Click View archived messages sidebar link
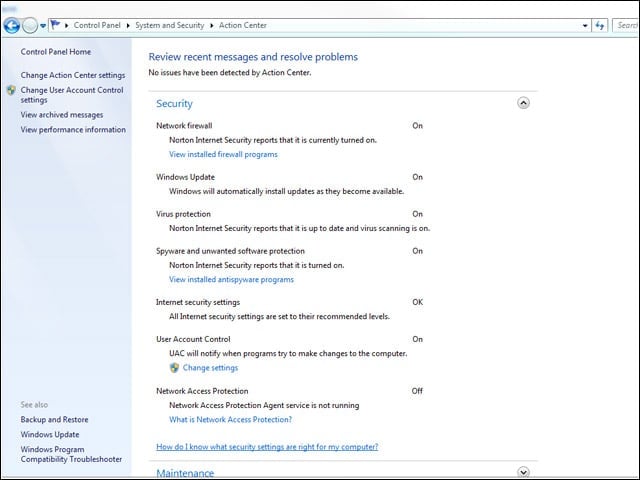The image size is (640, 480). click(x=62, y=115)
